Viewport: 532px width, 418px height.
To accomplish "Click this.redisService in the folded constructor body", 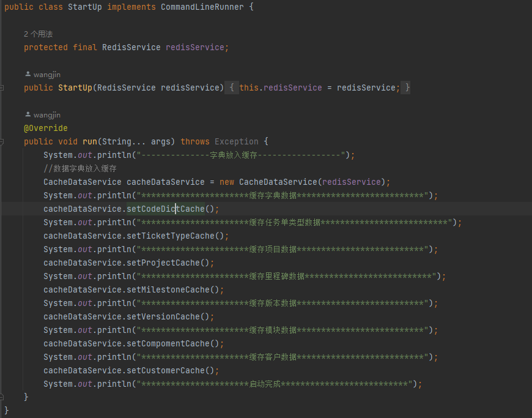I will pos(281,88).
